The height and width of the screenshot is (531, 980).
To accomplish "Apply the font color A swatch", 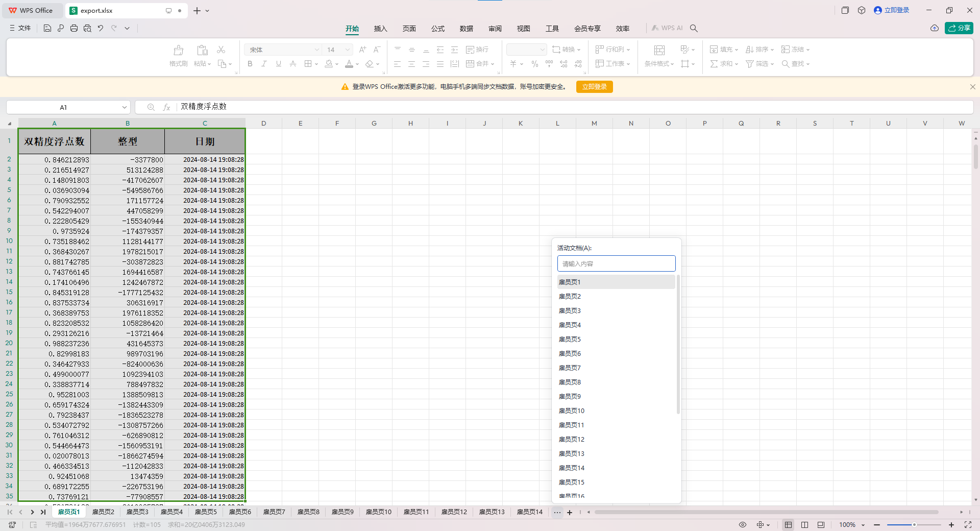I will pos(349,64).
